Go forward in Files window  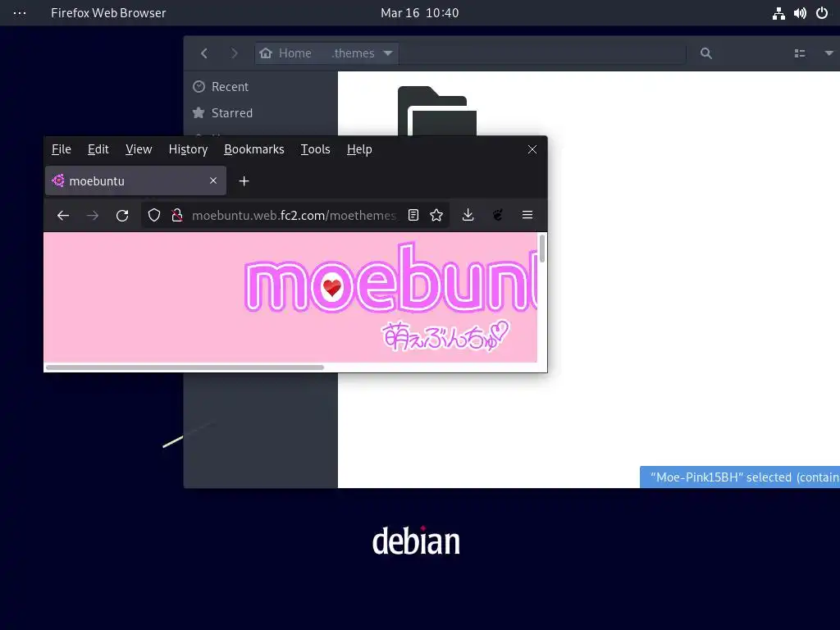pyautogui.click(x=234, y=53)
